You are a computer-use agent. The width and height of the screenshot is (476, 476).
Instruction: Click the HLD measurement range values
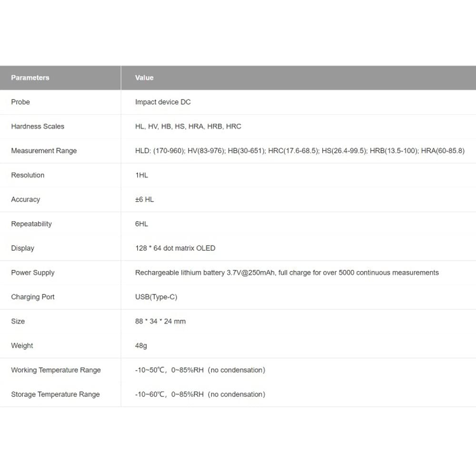[299, 150]
